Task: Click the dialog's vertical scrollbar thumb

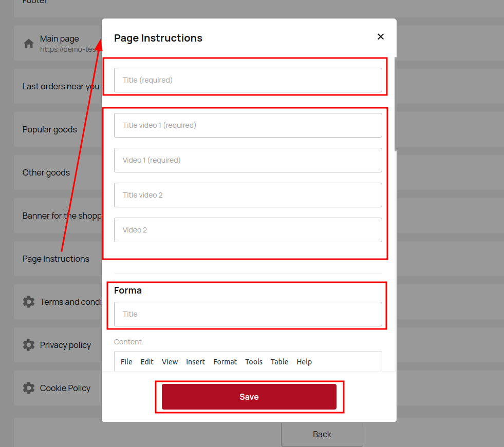Action: point(396,104)
